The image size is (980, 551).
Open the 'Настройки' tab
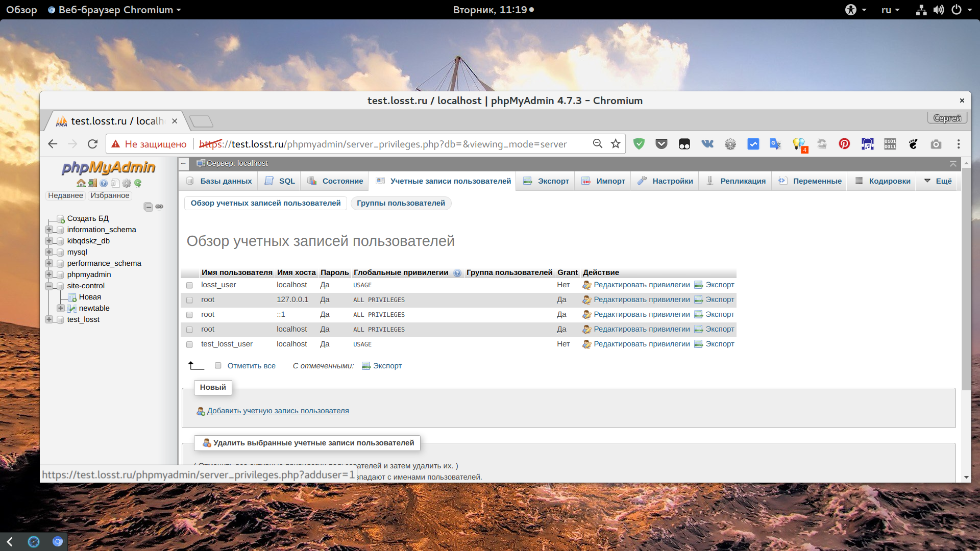click(665, 181)
